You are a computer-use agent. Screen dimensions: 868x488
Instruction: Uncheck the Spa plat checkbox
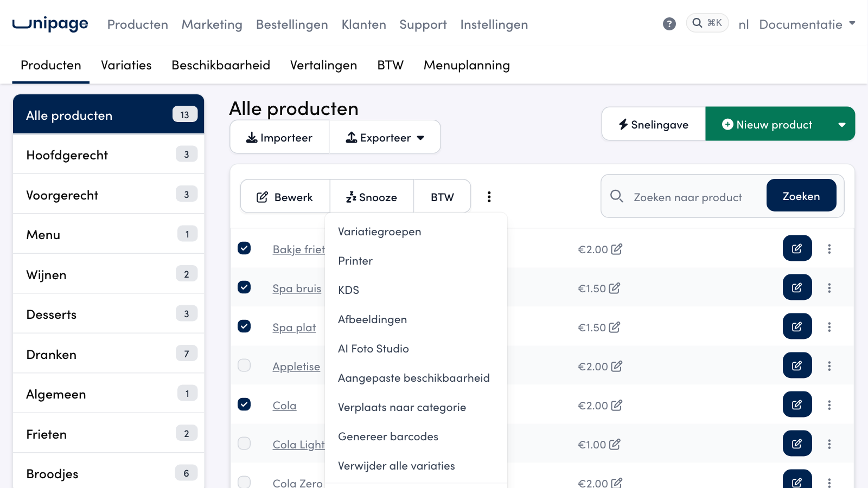pos(244,326)
